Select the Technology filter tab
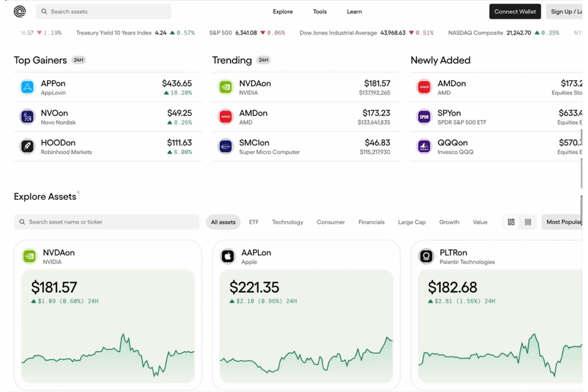Screen dimensions: 588x392 [x=288, y=222]
